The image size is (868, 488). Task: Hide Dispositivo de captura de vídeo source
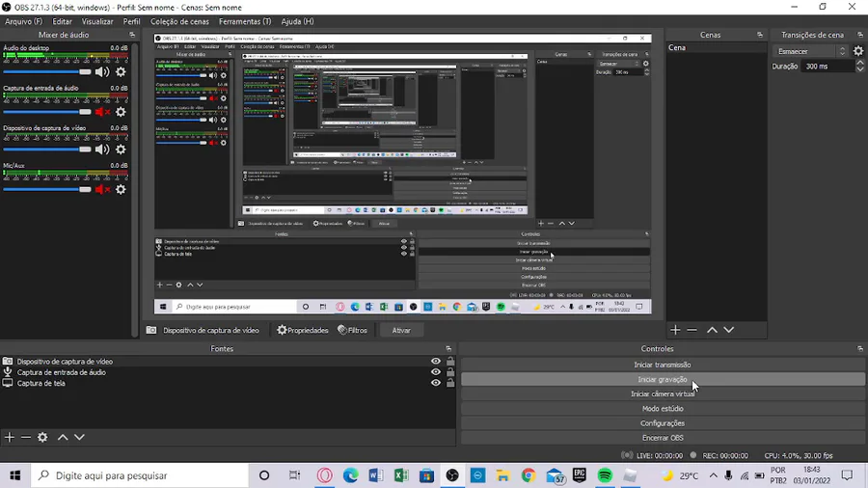436,362
